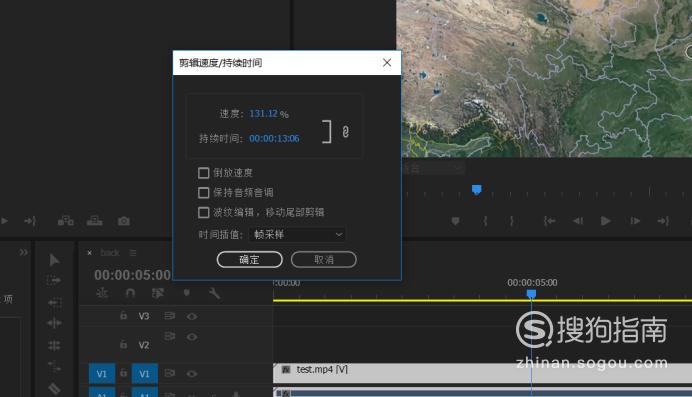Click the 取消 button
This screenshot has height=397, width=692.
coord(324,259)
